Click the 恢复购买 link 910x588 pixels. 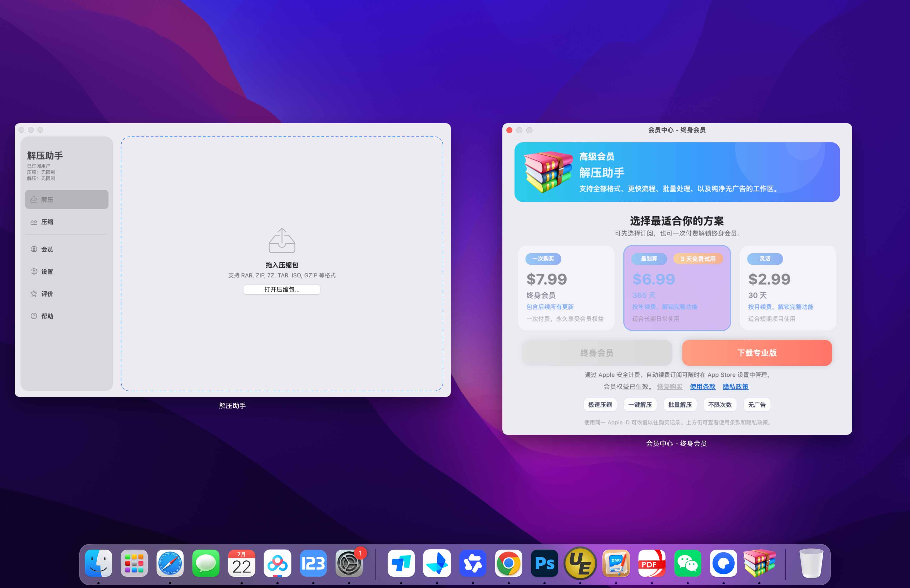[669, 387]
